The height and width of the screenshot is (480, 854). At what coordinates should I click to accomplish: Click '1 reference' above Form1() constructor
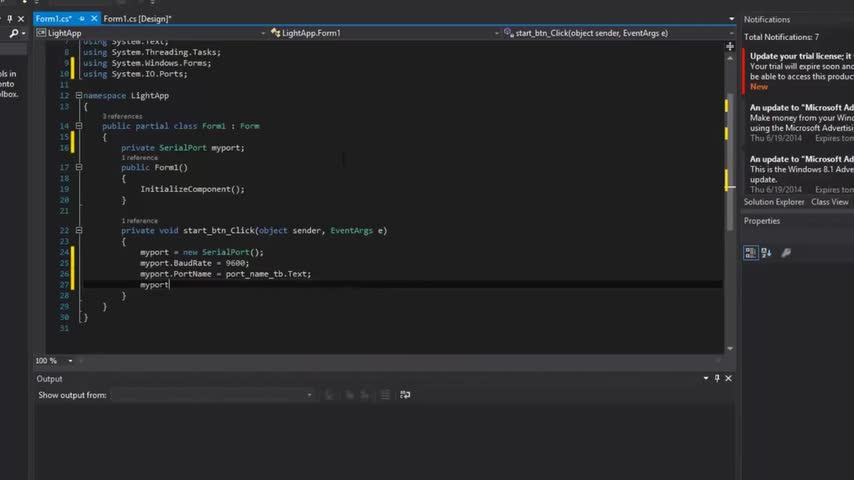(139, 158)
